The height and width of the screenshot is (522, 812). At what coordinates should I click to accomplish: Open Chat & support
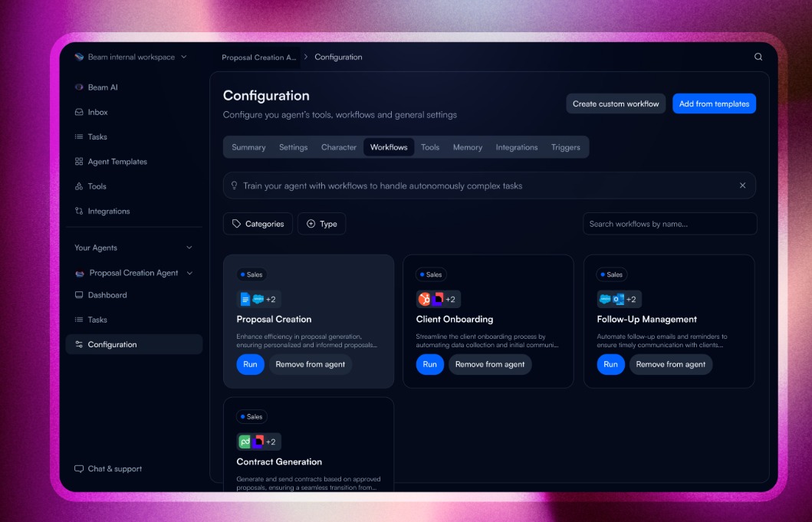point(114,468)
